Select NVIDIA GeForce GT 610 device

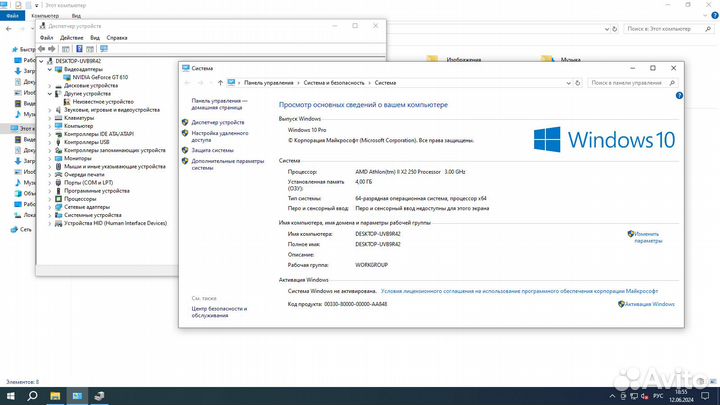(x=100, y=77)
